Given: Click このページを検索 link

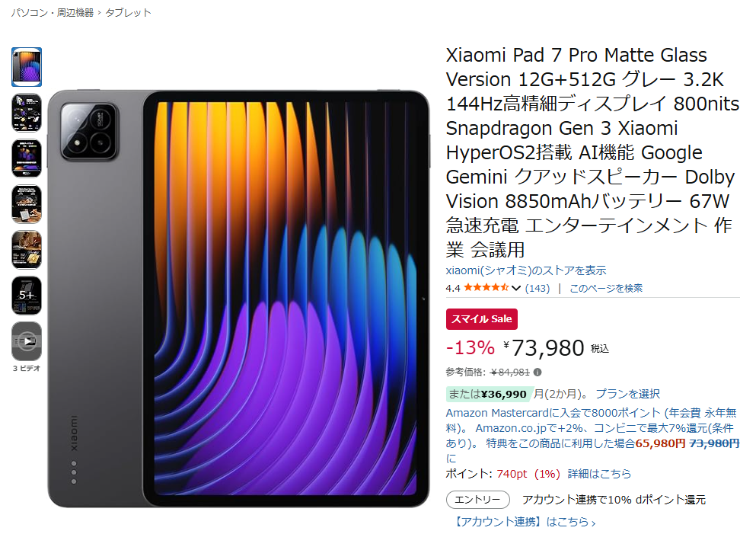Looking at the screenshot, I should tap(605, 288).
